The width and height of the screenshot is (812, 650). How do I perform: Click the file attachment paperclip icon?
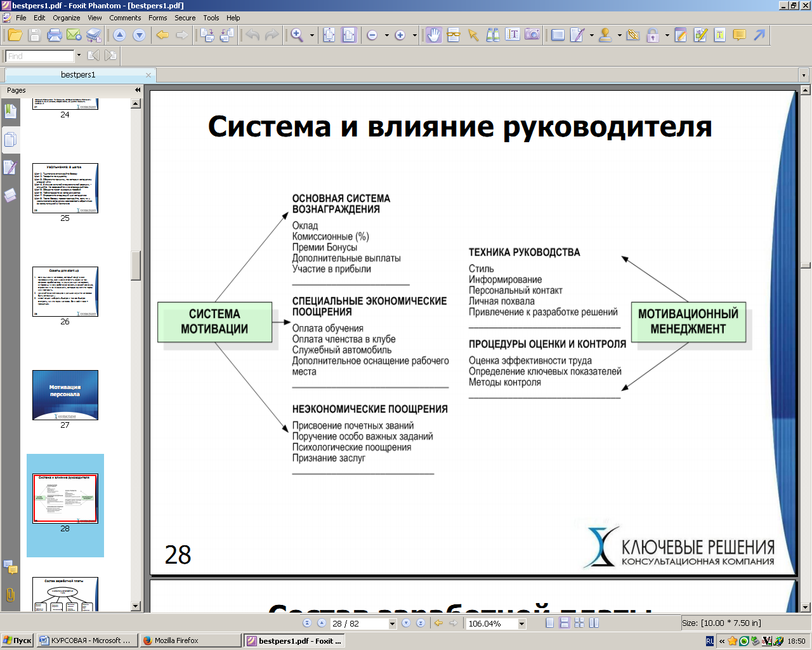click(x=633, y=36)
